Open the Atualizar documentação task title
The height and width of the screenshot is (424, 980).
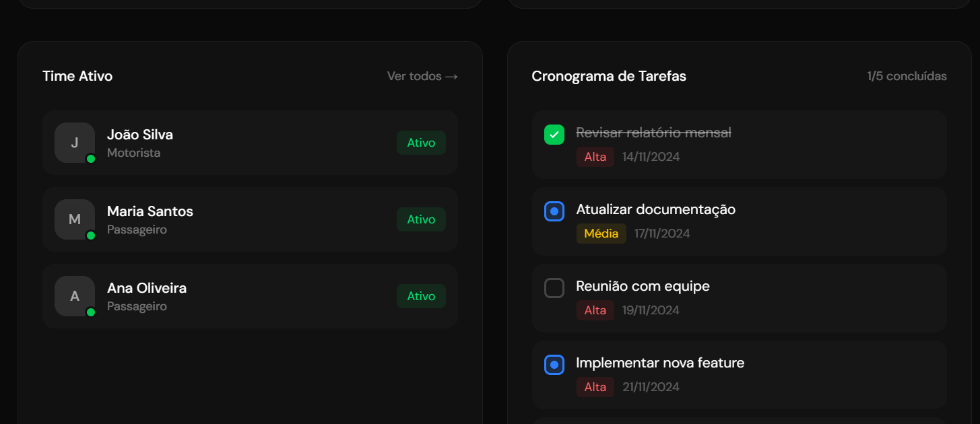(655, 209)
